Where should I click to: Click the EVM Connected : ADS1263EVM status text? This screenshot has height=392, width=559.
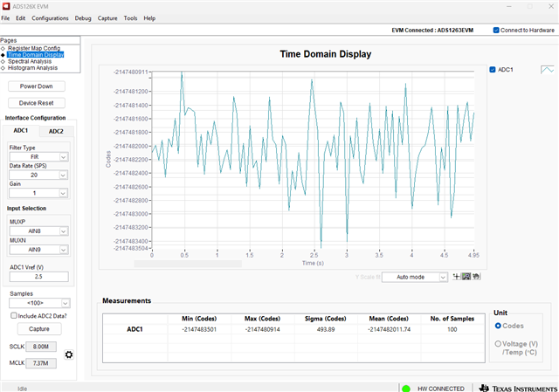pos(432,31)
